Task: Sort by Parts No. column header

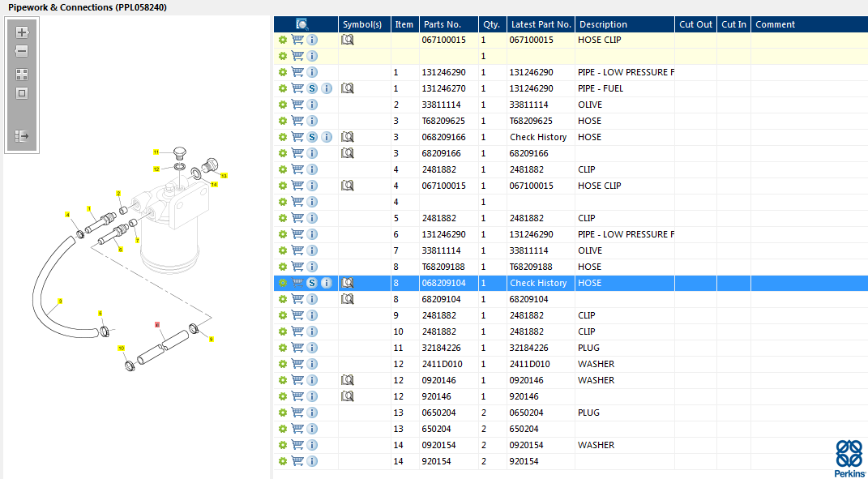Action: (x=443, y=24)
